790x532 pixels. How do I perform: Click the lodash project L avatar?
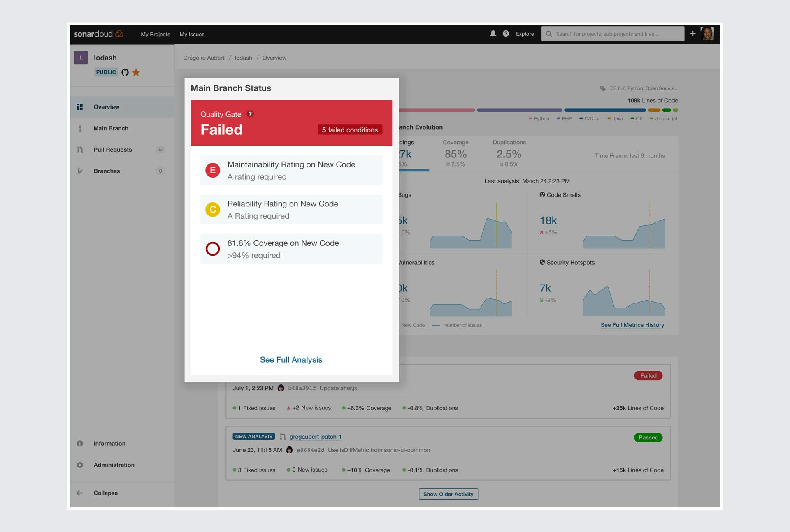pyautogui.click(x=81, y=58)
